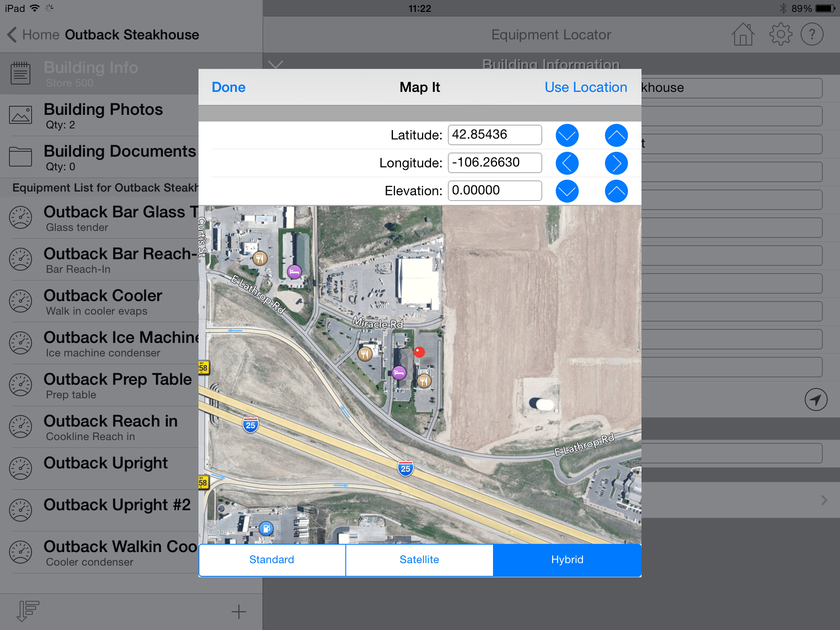
Task: Go back with the Home chevron
Action: point(12,35)
